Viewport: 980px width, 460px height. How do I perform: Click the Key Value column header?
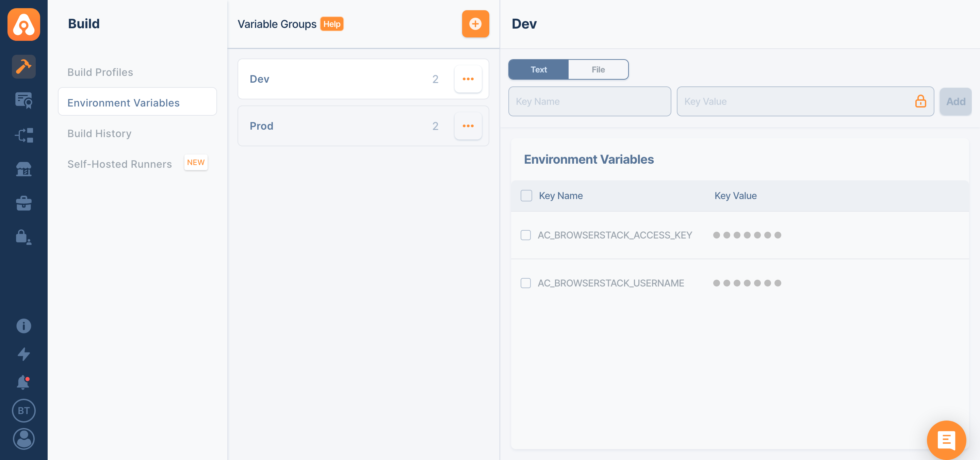point(735,196)
